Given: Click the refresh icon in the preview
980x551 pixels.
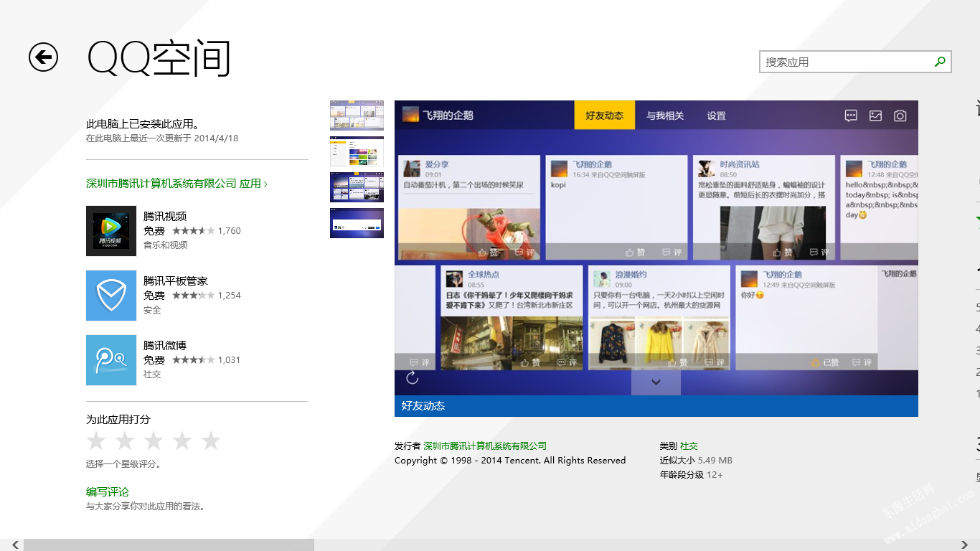Looking at the screenshot, I should pos(413,377).
